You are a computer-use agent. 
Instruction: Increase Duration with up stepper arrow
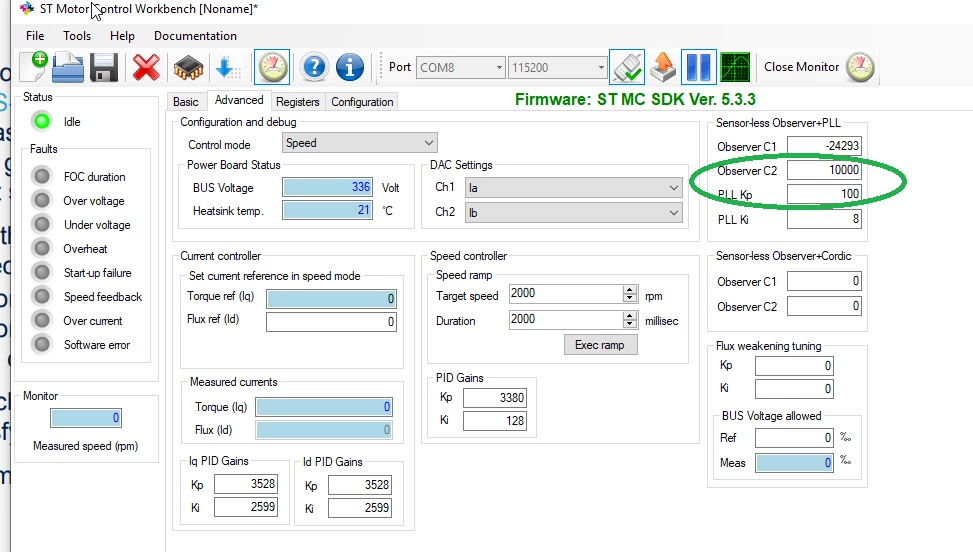[630, 316]
